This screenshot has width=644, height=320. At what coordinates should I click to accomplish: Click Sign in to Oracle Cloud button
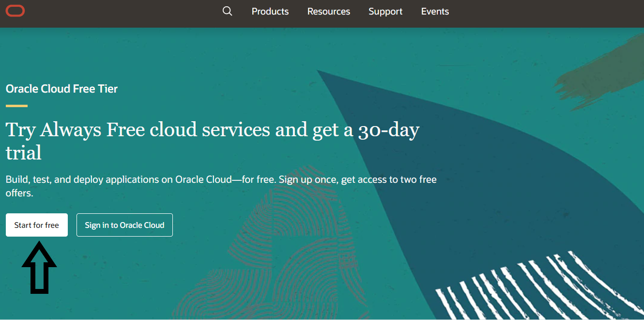(x=124, y=225)
